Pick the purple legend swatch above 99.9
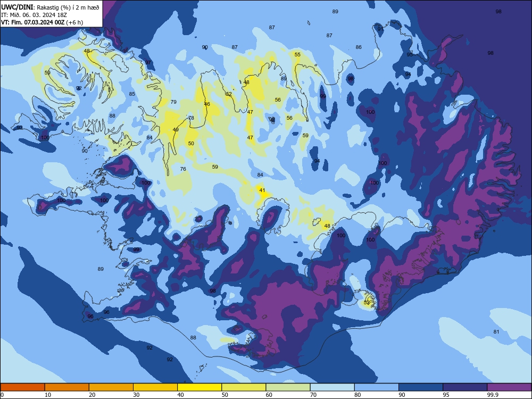Image resolution: width=532 pixels, height=399 pixels. coord(509,387)
